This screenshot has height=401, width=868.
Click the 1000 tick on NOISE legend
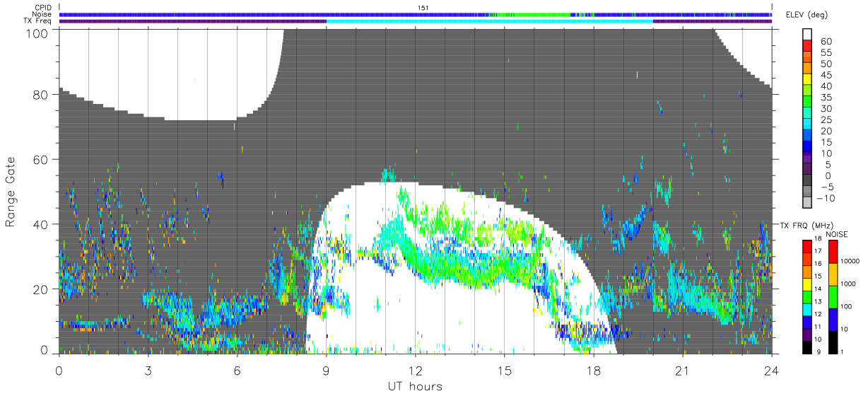click(849, 284)
